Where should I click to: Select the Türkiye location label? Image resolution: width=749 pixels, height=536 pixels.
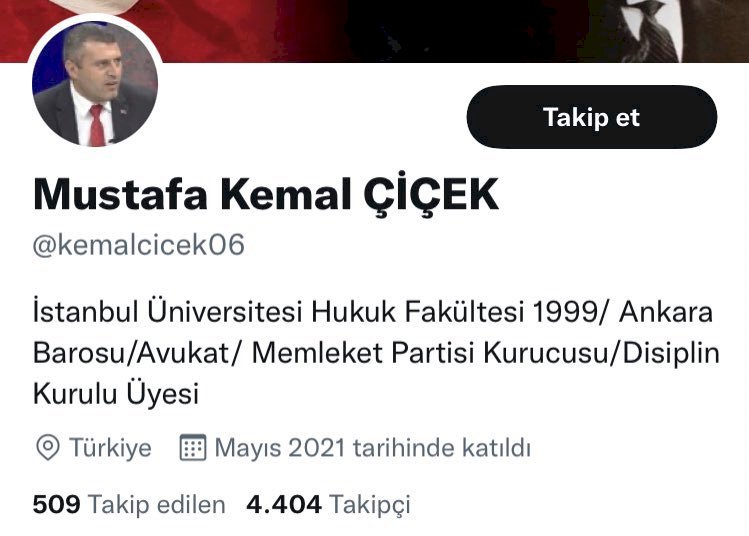click(110, 448)
